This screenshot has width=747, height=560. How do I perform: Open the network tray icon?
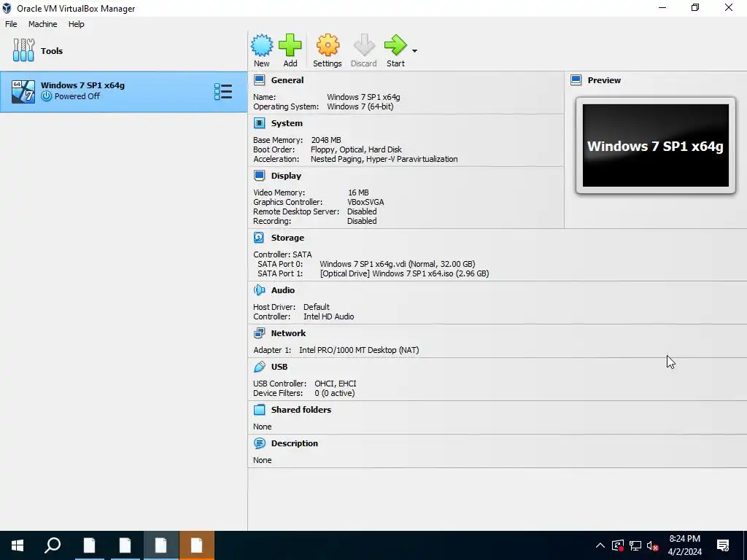pos(635,545)
